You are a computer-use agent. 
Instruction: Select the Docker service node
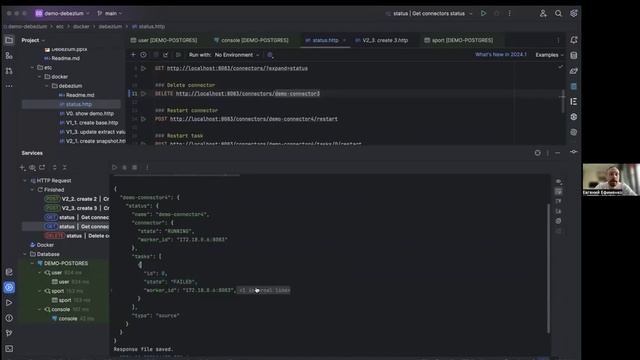pyautogui.click(x=42, y=245)
